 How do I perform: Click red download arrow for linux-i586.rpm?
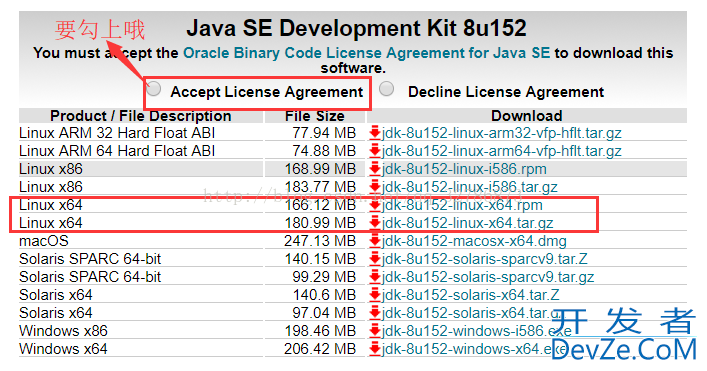(375, 169)
